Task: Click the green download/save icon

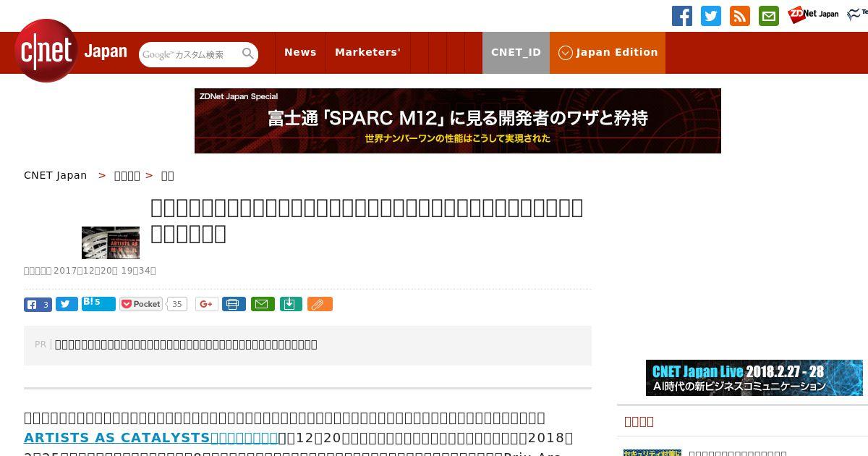Action: point(290,304)
